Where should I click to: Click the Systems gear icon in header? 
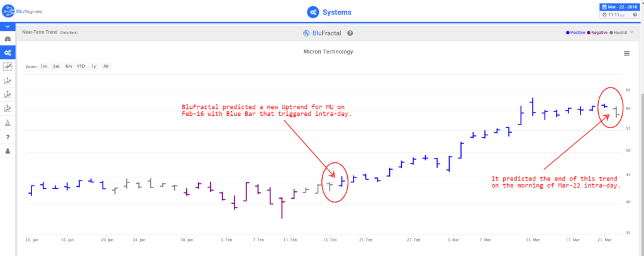tap(313, 13)
